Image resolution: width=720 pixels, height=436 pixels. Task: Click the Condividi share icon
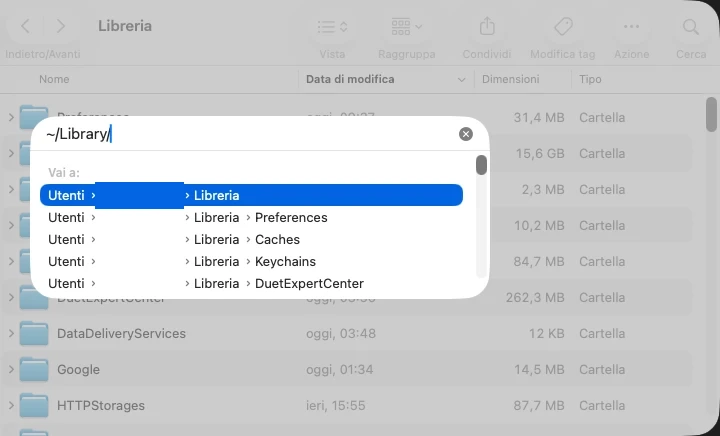(487, 26)
